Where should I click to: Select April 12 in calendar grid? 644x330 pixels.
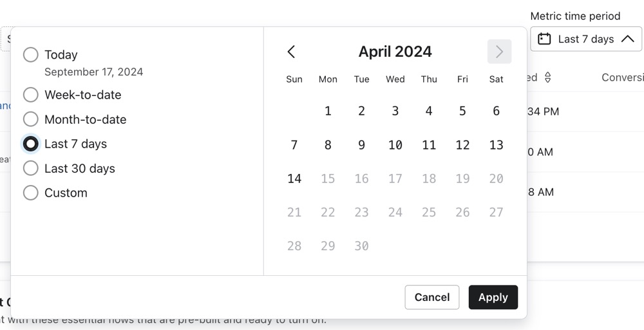[462, 145]
